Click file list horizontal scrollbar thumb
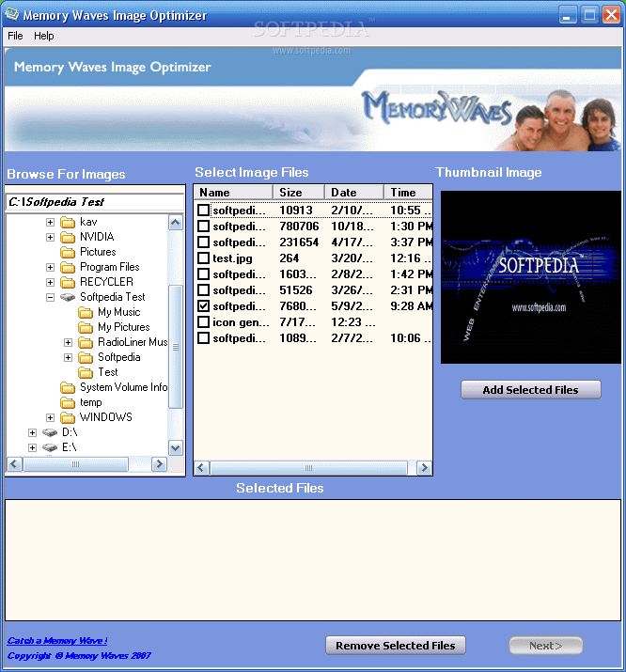 point(308,467)
